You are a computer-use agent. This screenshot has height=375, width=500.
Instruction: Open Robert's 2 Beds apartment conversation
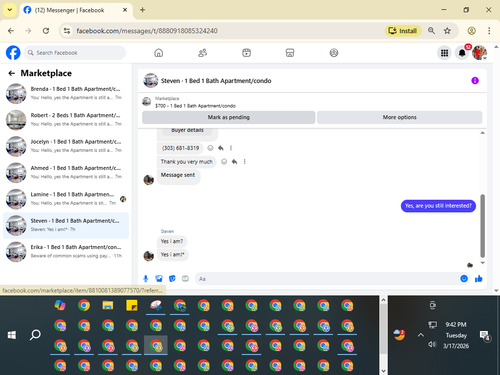66,120
